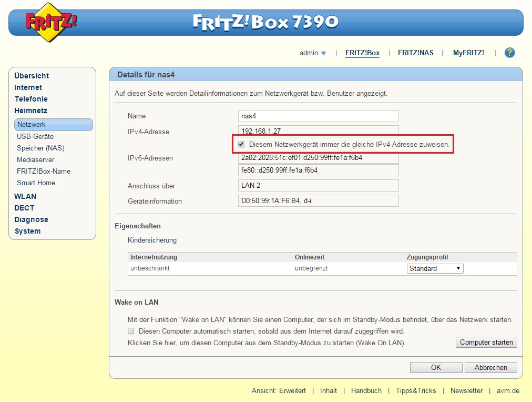Open the Telefonie menu section
532x402 pixels.
point(31,99)
